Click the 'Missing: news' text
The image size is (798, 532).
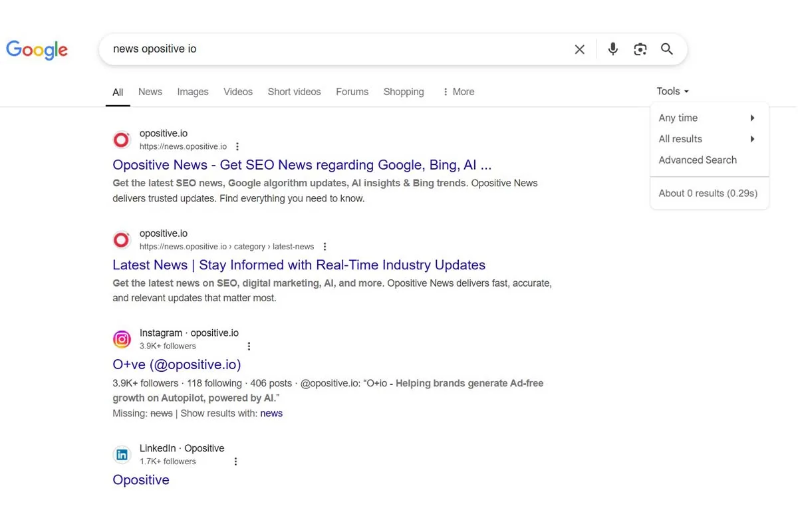(x=142, y=414)
